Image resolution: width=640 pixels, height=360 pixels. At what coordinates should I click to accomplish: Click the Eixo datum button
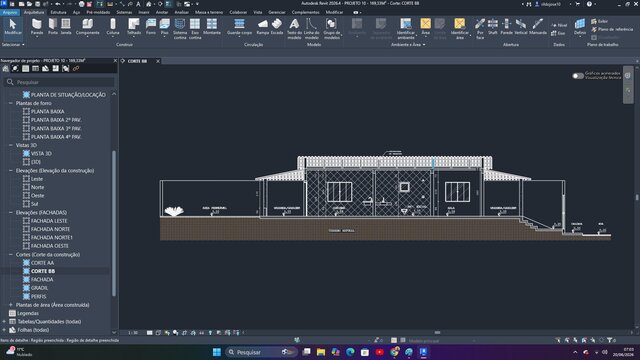point(558,33)
